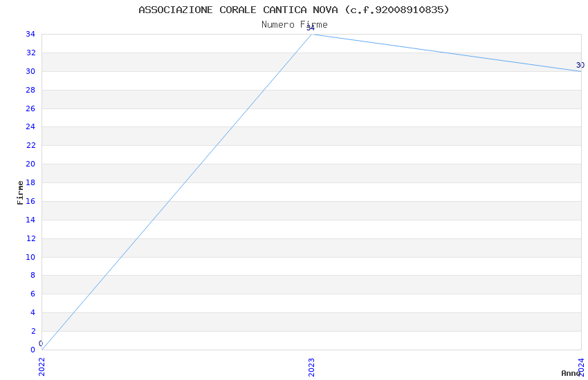588x380 pixels.
Task: Click the 0 data label at 2022
Action: point(41,343)
